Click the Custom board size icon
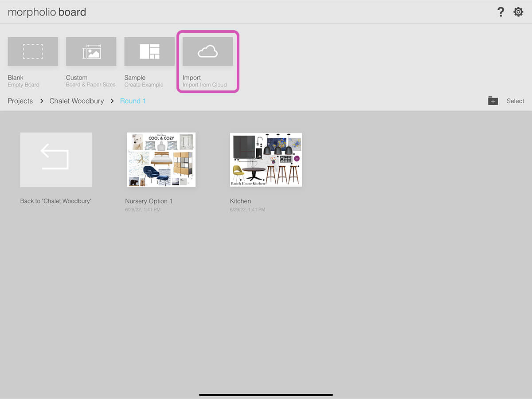The height and width of the screenshot is (399, 532). pos(91,51)
